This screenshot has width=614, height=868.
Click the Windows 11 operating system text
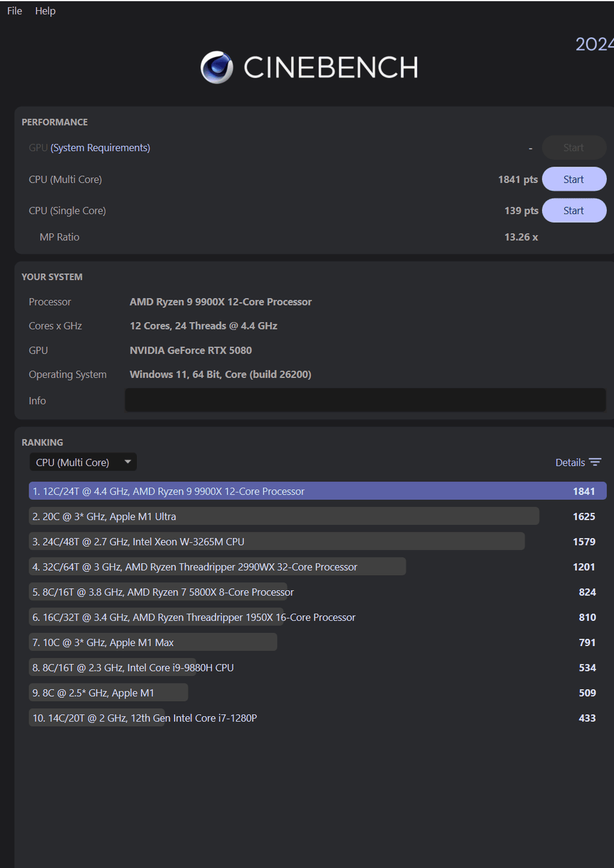pos(220,374)
